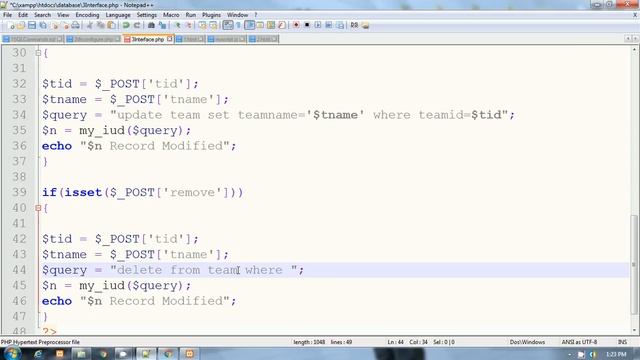Open a file using the Open toolbar icon
Viewport: 640px width, 360px height.
click(x=21, y=25)
